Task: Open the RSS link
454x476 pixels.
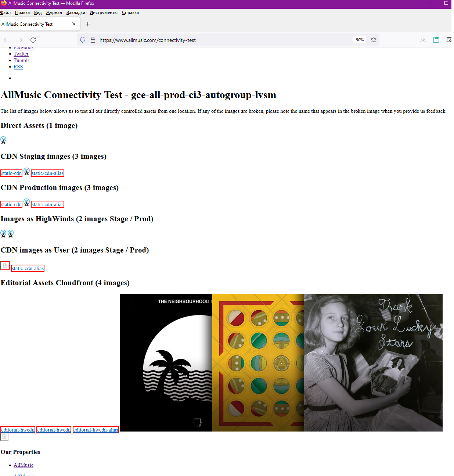Action: 18,67
